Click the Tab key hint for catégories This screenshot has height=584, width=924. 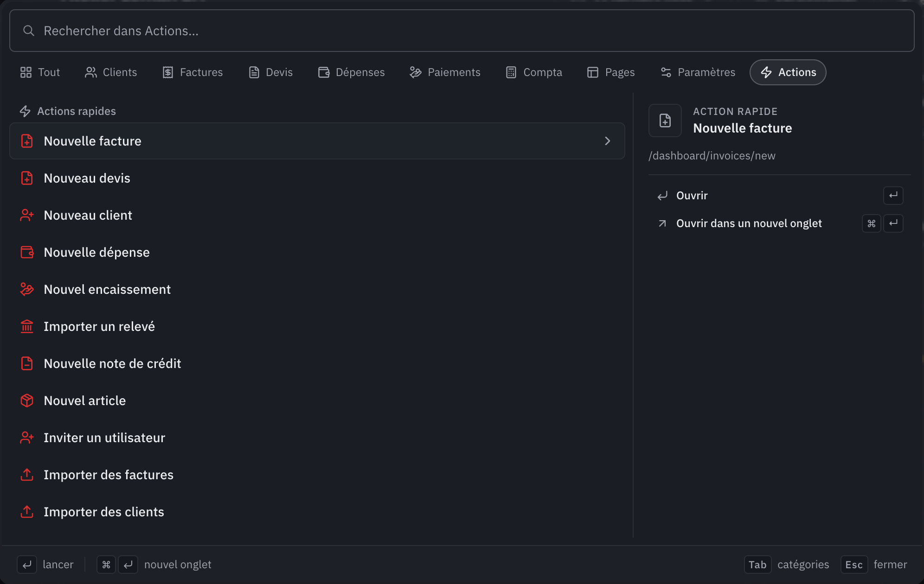coord(757,565)
